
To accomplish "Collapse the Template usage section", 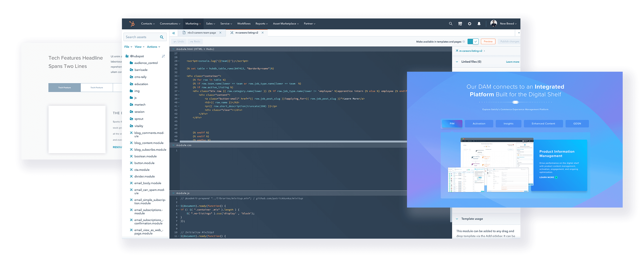I will pyautogui.click(x=457, y=219).
